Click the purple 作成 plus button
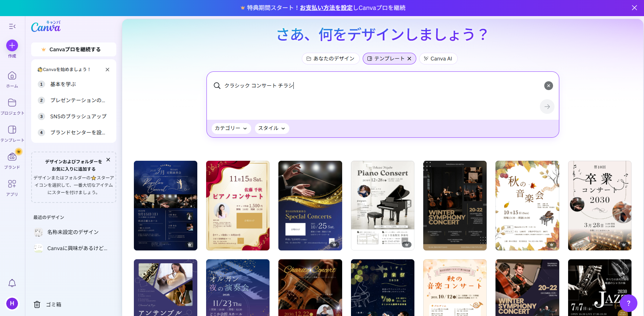The width and height of the screenshot is (644, 316). click(12, 45)
